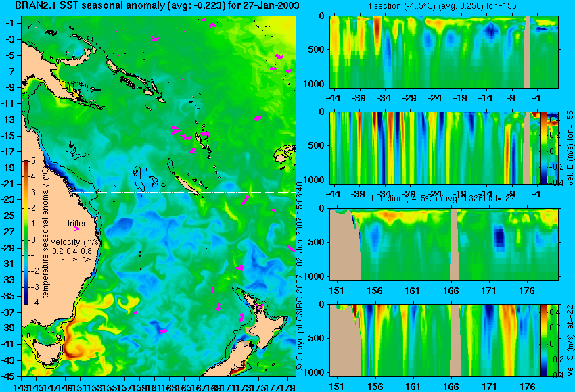
Task: Click the 'drifter' legend label
Action: 76,224
